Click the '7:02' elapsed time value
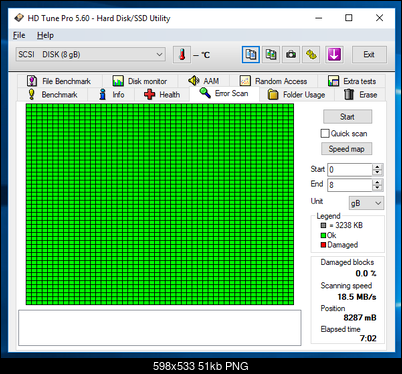402x374 pixels. [368, 338]
